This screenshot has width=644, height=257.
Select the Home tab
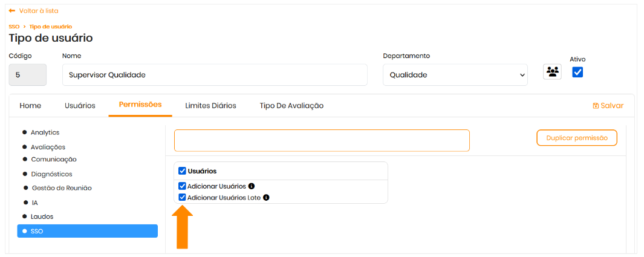coord(30,106)
